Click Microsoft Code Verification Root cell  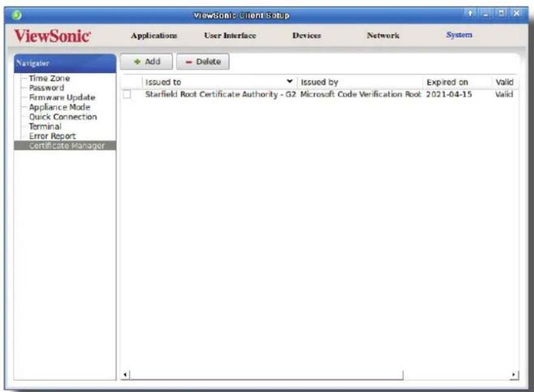360,94
